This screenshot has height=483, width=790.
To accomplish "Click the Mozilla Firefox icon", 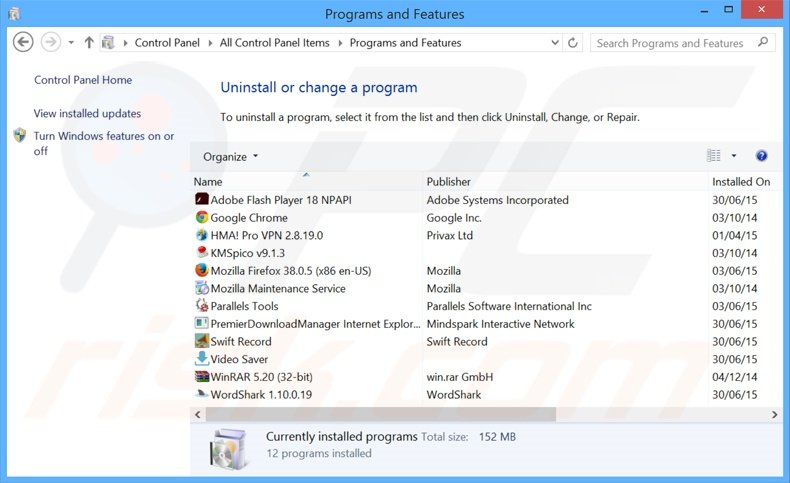I will click(202, 270).
